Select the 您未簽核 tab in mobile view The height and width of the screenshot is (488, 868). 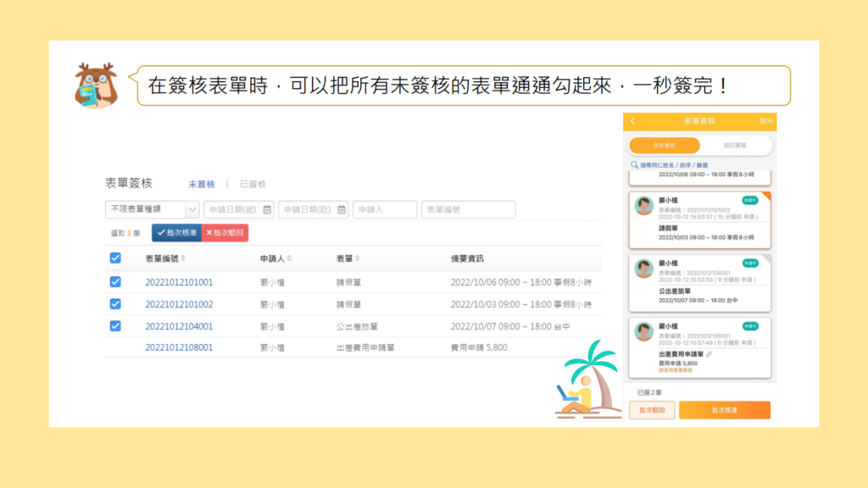click(x=664, y=146)
